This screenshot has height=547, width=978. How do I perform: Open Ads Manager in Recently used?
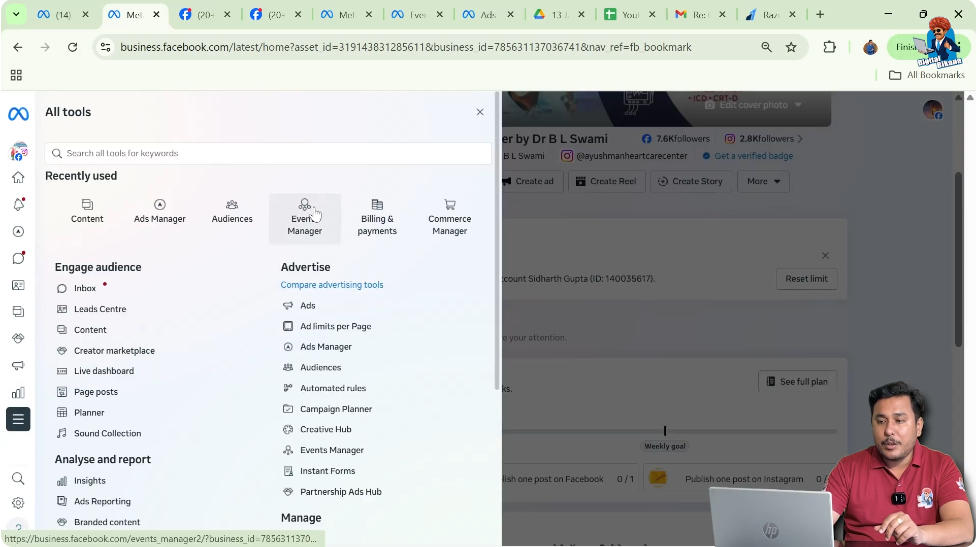point(160,211)
